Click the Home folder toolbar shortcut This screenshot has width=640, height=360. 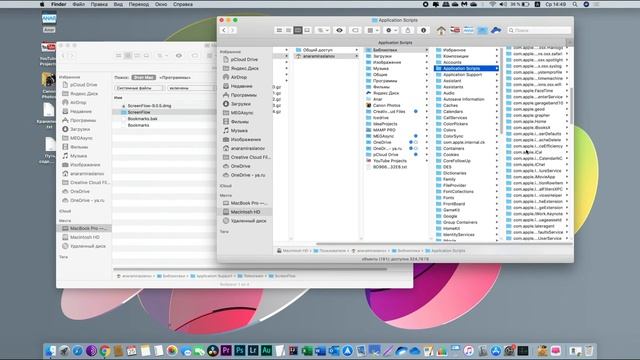tap(441, 30)
